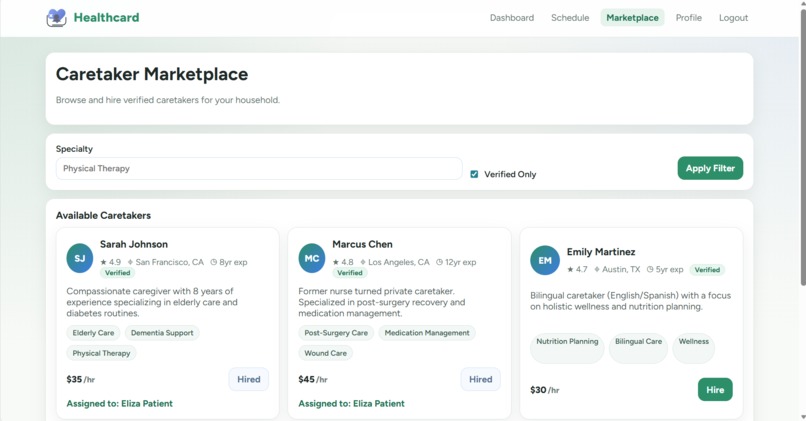The width and height of the screenshot is (806, 421).
Task: Click the name Marcus Chen
Action: [362, 244]
